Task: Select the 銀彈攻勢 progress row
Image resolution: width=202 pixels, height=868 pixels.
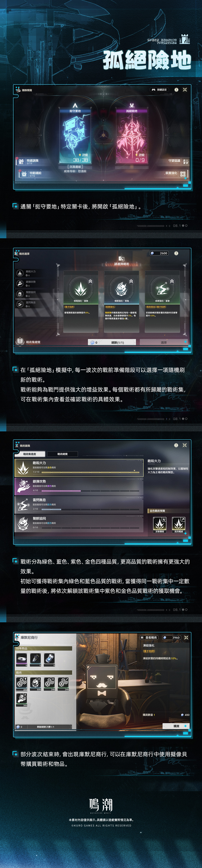Action: click(x=79, y=486)
